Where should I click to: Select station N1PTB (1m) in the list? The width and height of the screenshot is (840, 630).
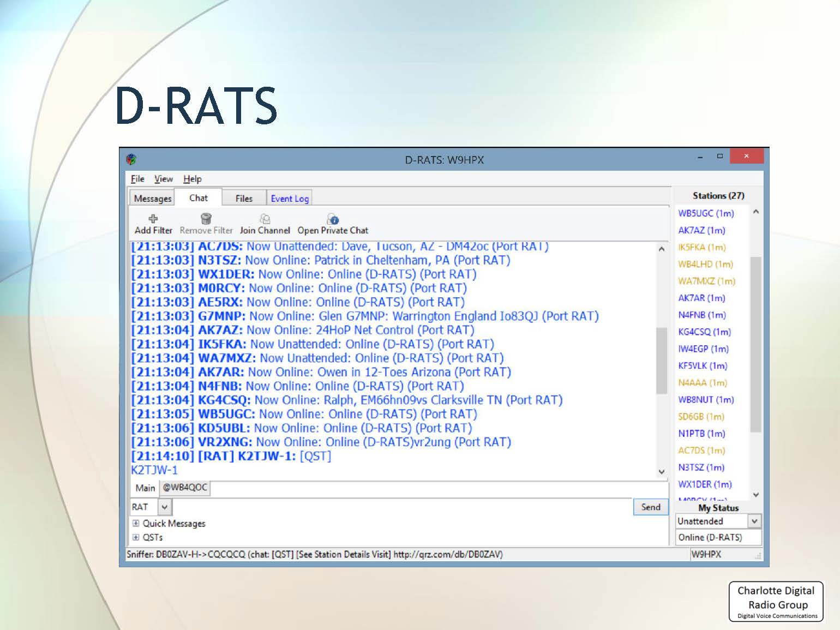(x=701, y=433)
